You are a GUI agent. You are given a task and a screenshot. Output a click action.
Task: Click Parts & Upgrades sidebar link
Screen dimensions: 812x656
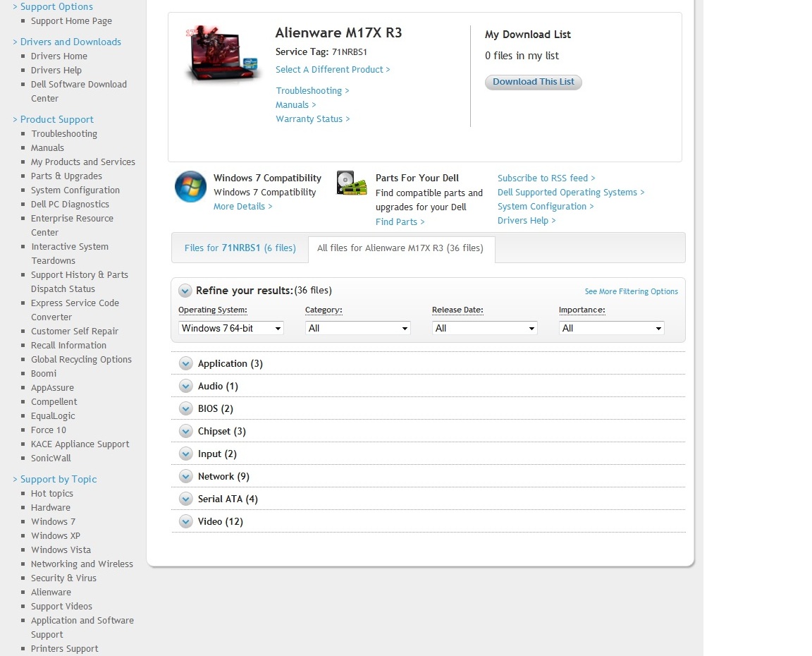click(x=67, y=176)
